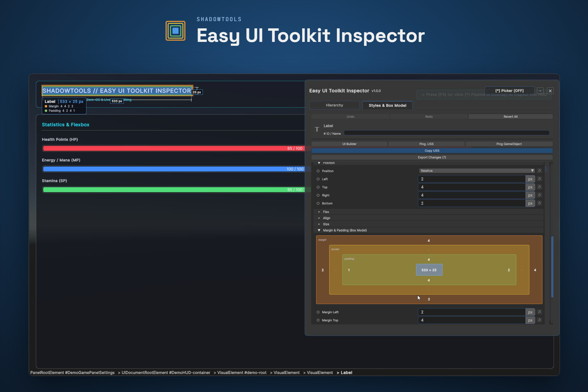The height and width of the screenshot is (392, 588).
Task: Click the px unit for Margin Left
Action: coord(530,312)
